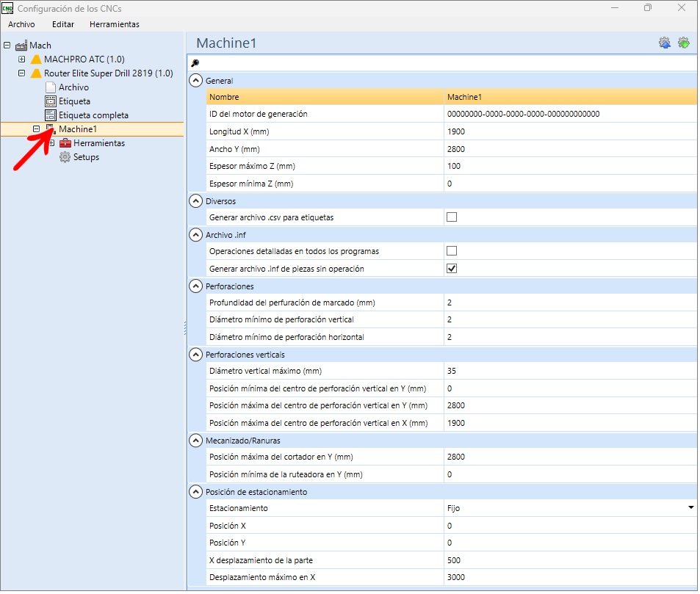Click the green gear icon at top right
The image size is (700, 594).
click(685, 43)
